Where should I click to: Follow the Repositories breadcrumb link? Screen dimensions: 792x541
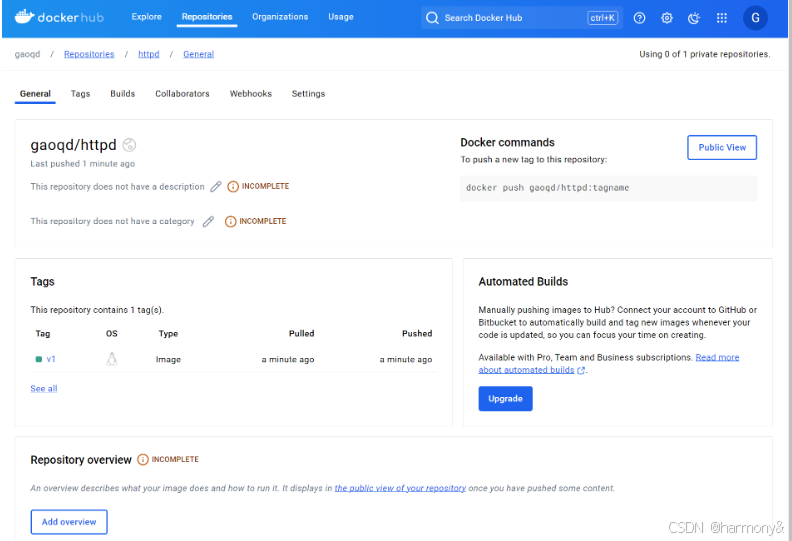click(89, 54)
